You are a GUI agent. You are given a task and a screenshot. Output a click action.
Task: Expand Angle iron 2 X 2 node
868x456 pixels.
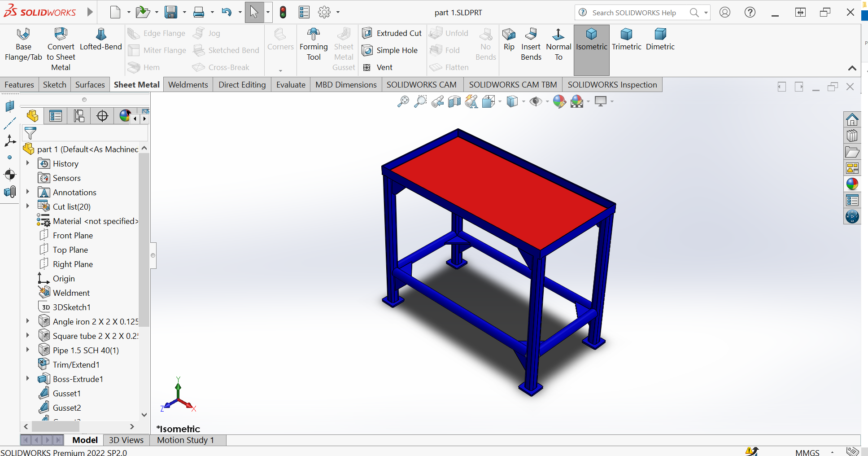click(x=28, y=321)
